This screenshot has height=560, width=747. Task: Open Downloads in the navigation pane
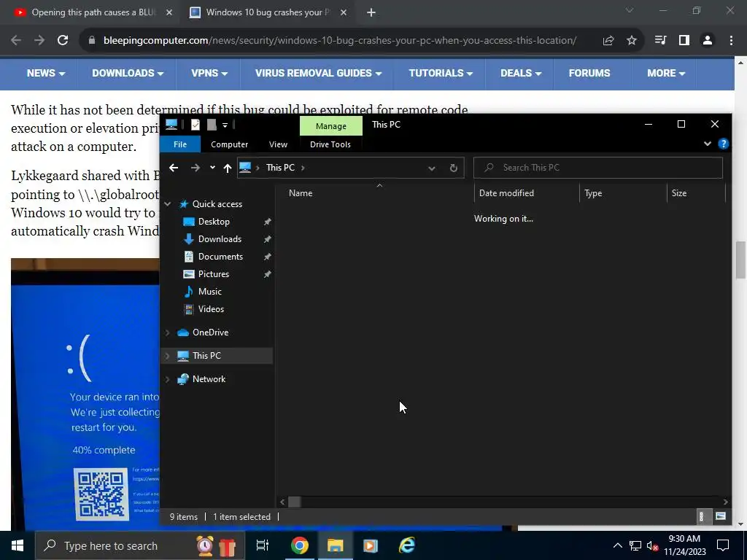coord(220,239)
